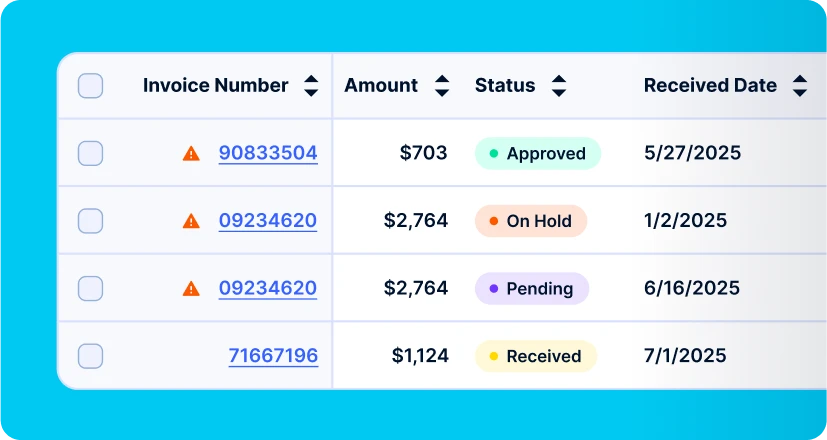Click warning icon in the On Hold row

coord(191,221)
